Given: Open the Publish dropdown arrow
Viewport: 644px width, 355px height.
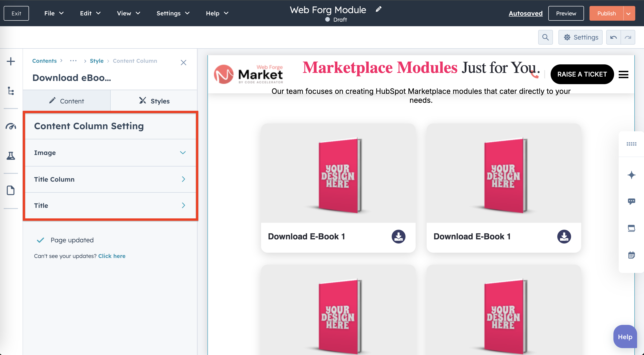Looking at the screenshot, I should 629,14.
